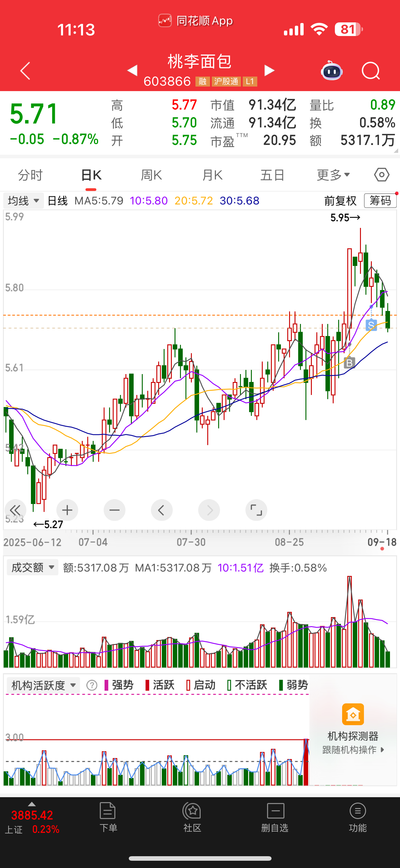Toggle 前复权 price adjustment mode
This screenshot has width=400, height=868.
pyautogui.click(x=340, y=201)
